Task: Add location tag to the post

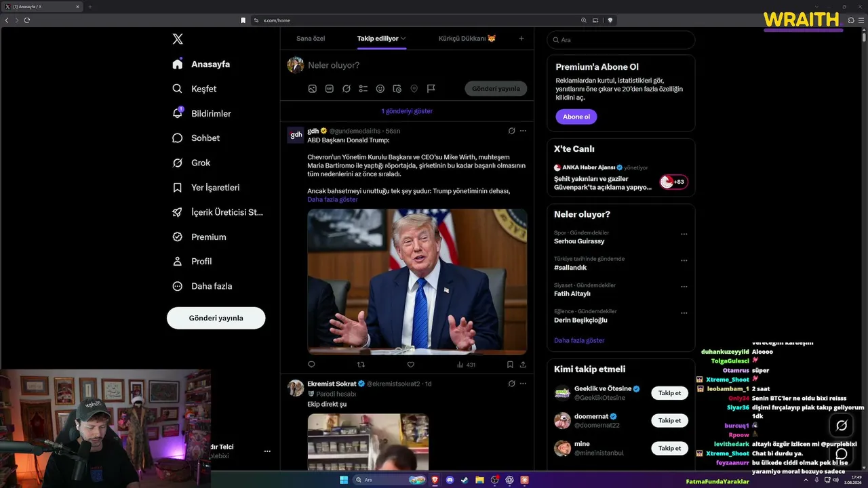Action: 414,89
